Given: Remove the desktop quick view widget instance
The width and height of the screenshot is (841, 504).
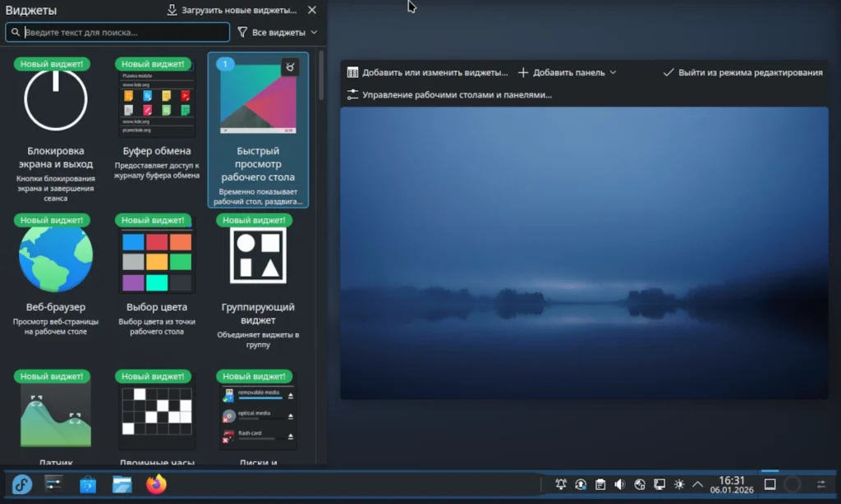Looking at the screenshot, I should tap(290, 67).
